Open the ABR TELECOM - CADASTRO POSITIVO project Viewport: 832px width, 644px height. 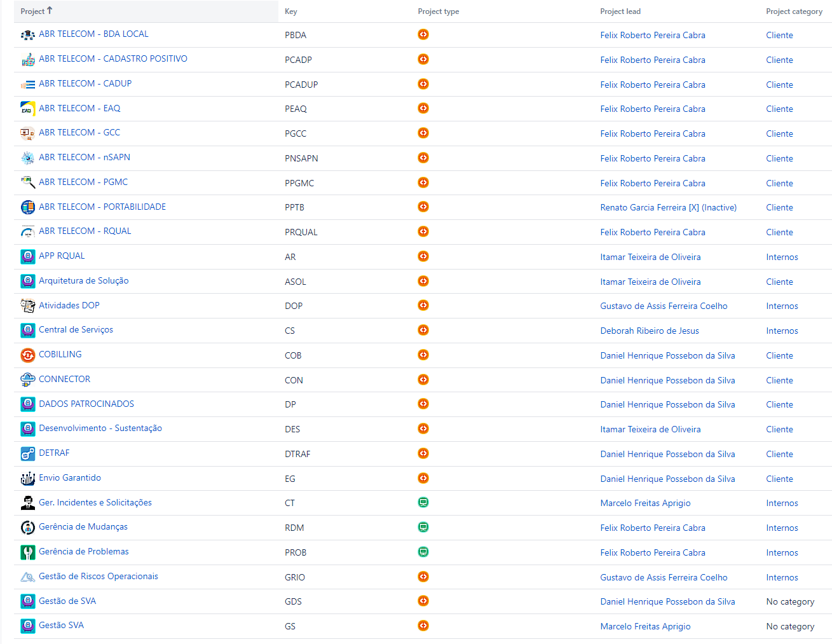113,58
